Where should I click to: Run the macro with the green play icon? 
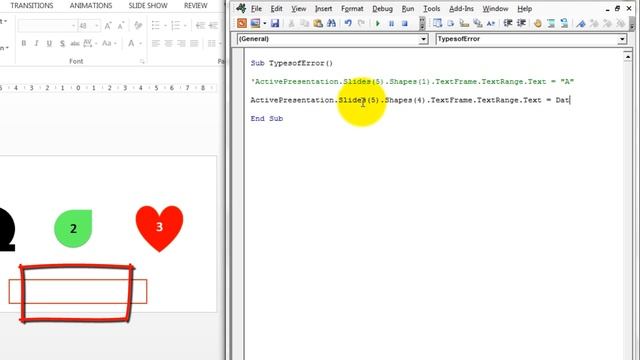[378, 23]
